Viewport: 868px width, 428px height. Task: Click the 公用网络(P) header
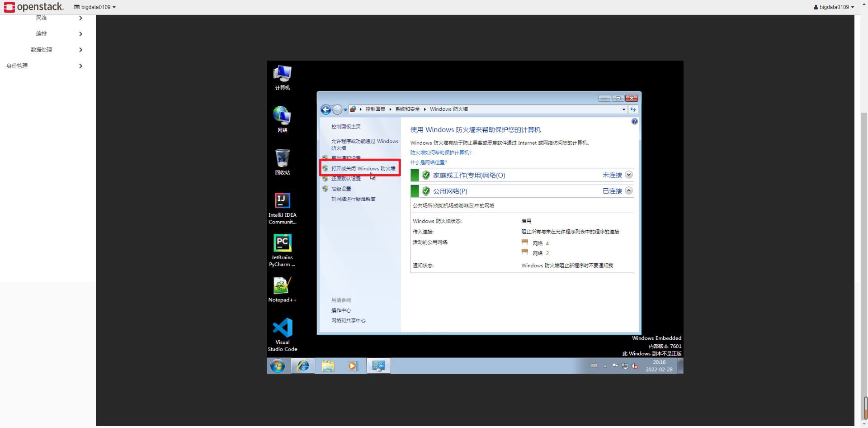tap(450, 191)
